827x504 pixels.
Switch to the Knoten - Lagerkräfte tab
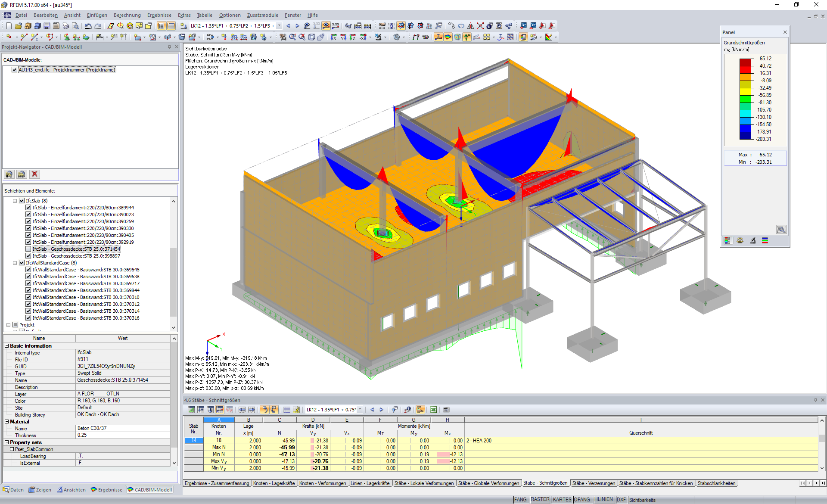(274, 483)
